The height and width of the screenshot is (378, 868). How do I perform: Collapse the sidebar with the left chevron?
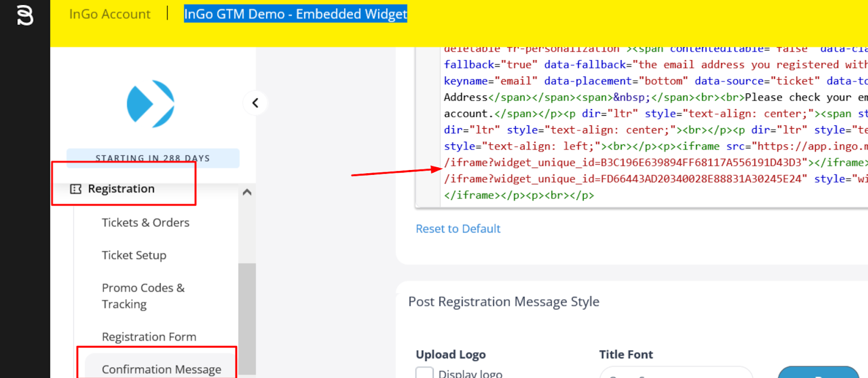click(x=255, y=103)
